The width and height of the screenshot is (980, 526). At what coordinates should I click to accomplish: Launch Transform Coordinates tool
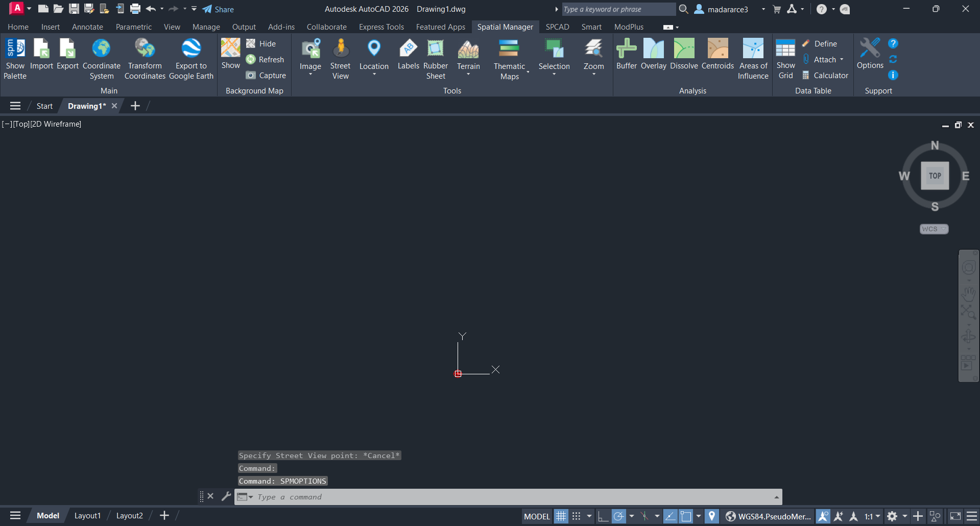[145, 59]
